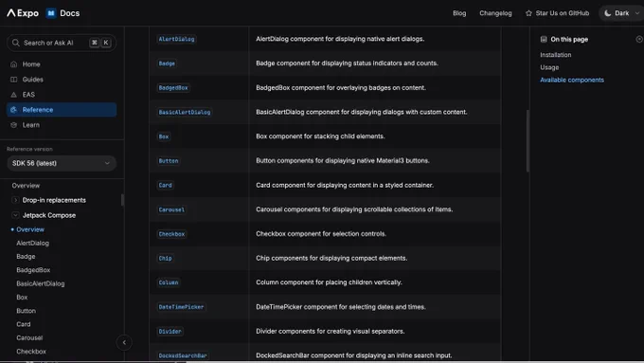Click the Expo logo
Viewport: 644px width, 363px height.
click(23, 13)
